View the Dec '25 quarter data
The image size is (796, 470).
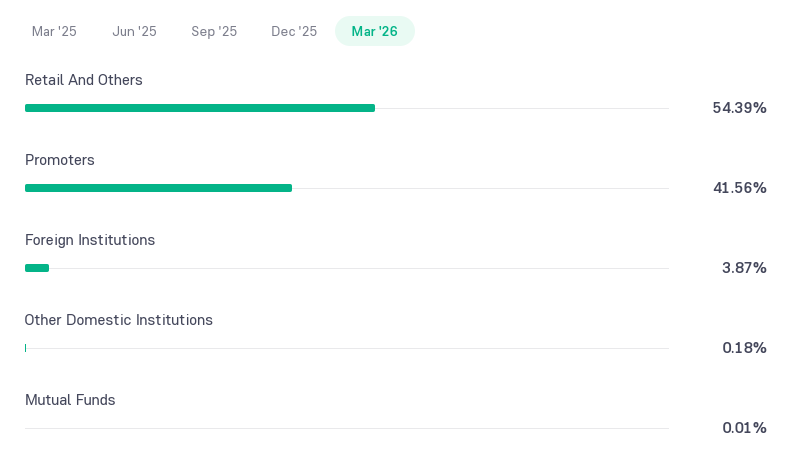coord(294,31)
